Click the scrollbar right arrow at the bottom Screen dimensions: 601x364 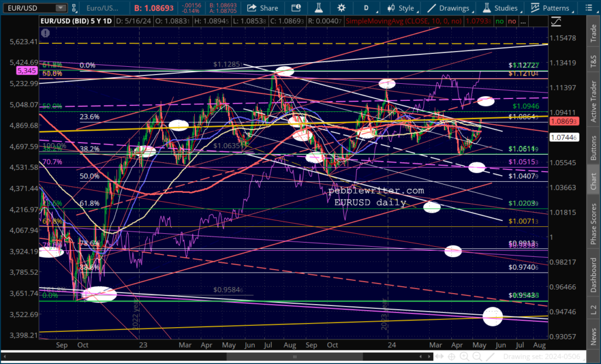point(429,357)
